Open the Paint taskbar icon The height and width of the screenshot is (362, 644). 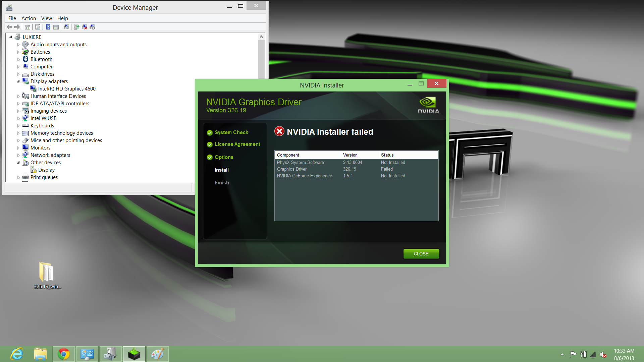[157, 354]
